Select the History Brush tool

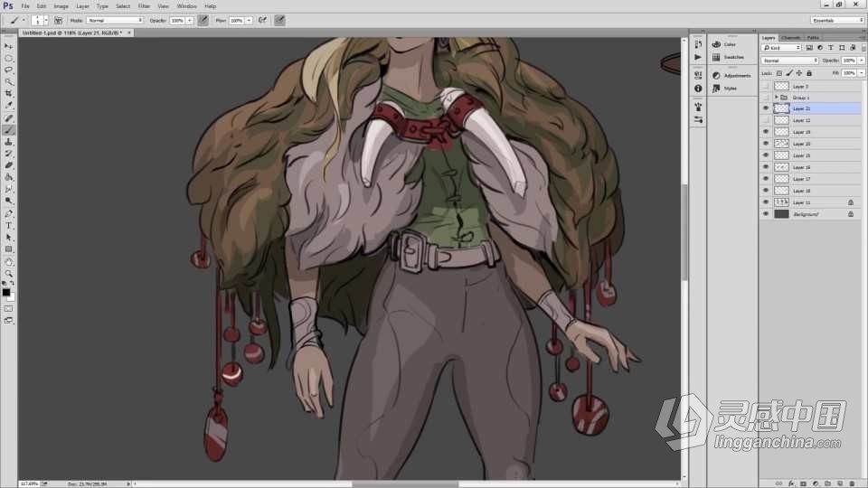tap(8, 154)
